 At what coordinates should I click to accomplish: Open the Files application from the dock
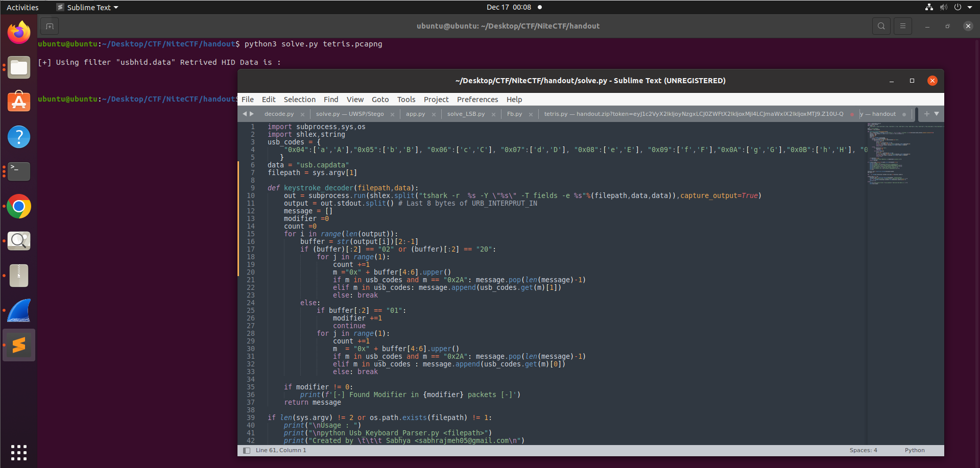pos(19,67)
